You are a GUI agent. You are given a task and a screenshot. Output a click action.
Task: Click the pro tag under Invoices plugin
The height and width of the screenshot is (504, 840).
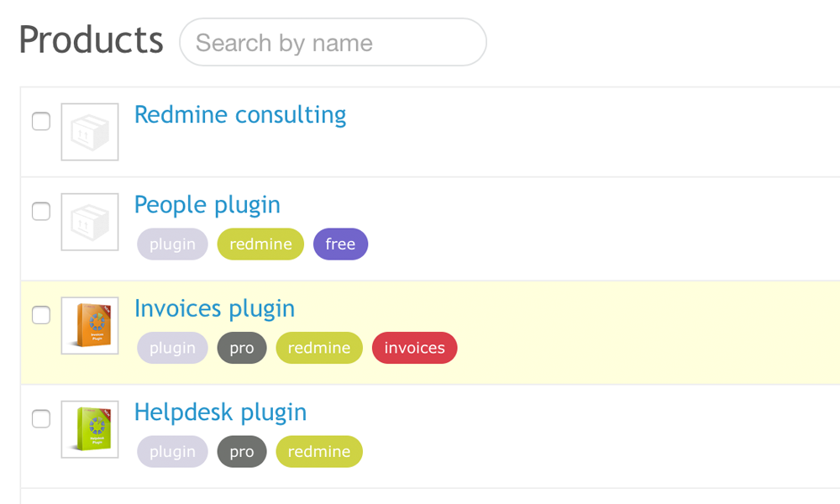(x=242, y=348)
